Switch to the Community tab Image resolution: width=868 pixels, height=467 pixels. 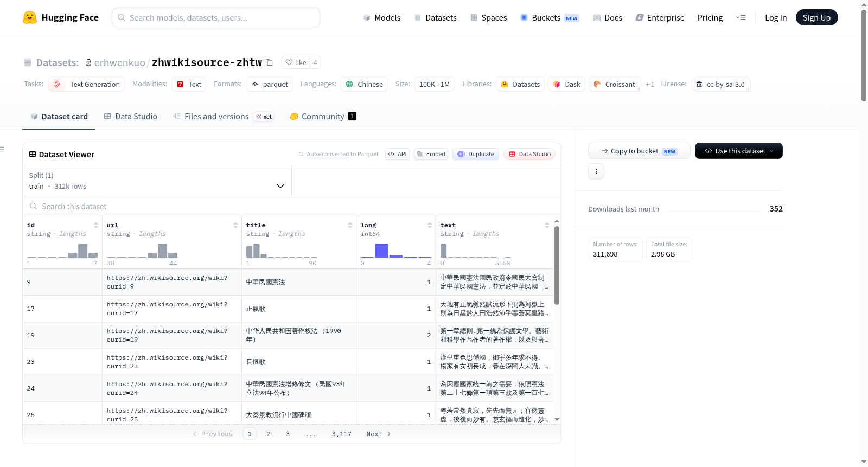[323, 117]
